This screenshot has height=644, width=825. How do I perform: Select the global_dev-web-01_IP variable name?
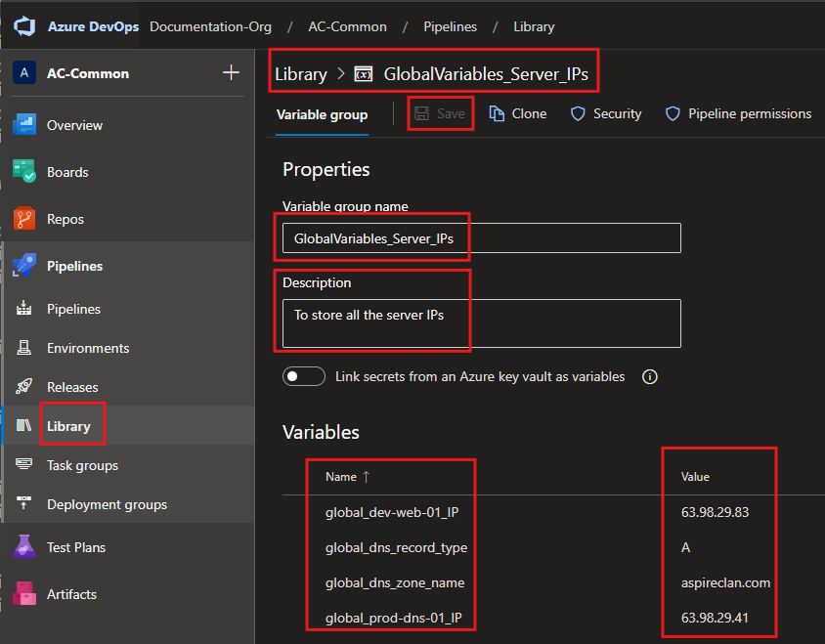point(392,512)
